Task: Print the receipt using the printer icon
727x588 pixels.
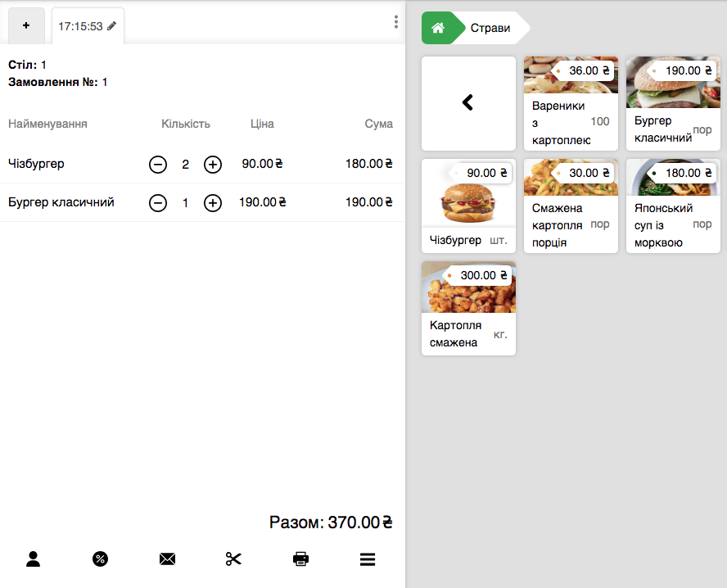Action: click(x=300, y=559)
